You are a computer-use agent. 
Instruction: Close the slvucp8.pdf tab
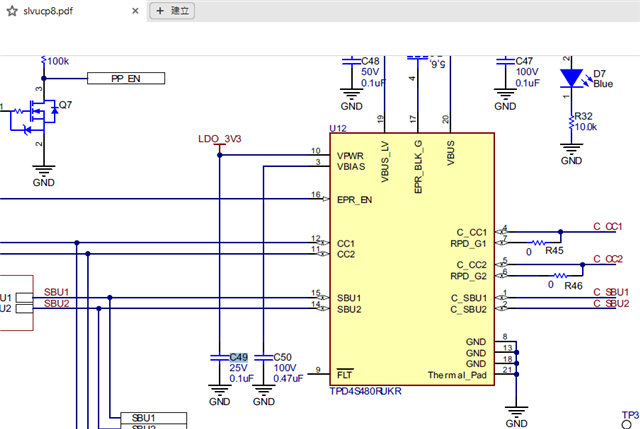coord(135,11)
